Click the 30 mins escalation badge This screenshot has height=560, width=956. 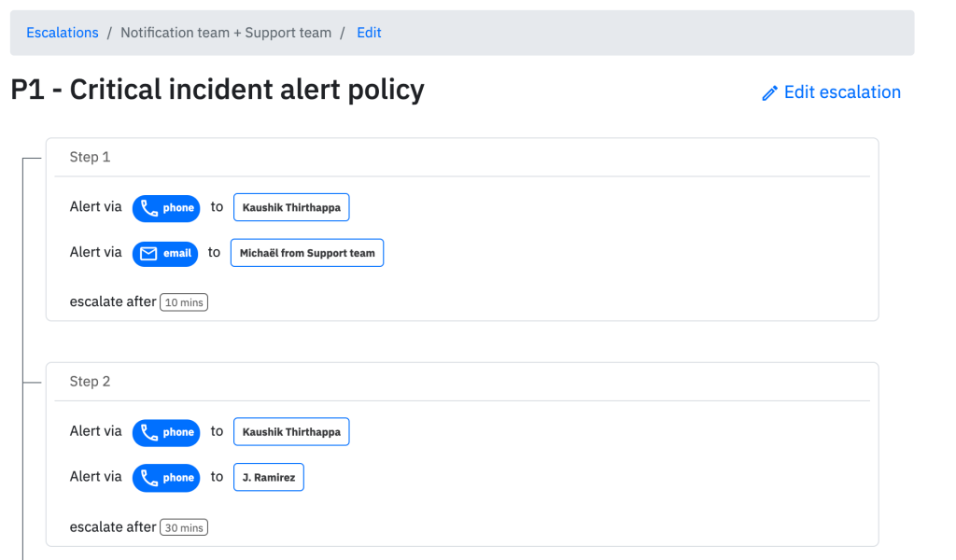point(184,527)
